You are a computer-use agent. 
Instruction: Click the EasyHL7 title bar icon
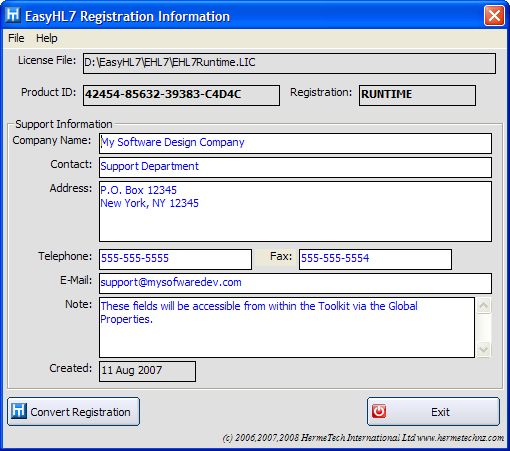click(x=13, y=15)
